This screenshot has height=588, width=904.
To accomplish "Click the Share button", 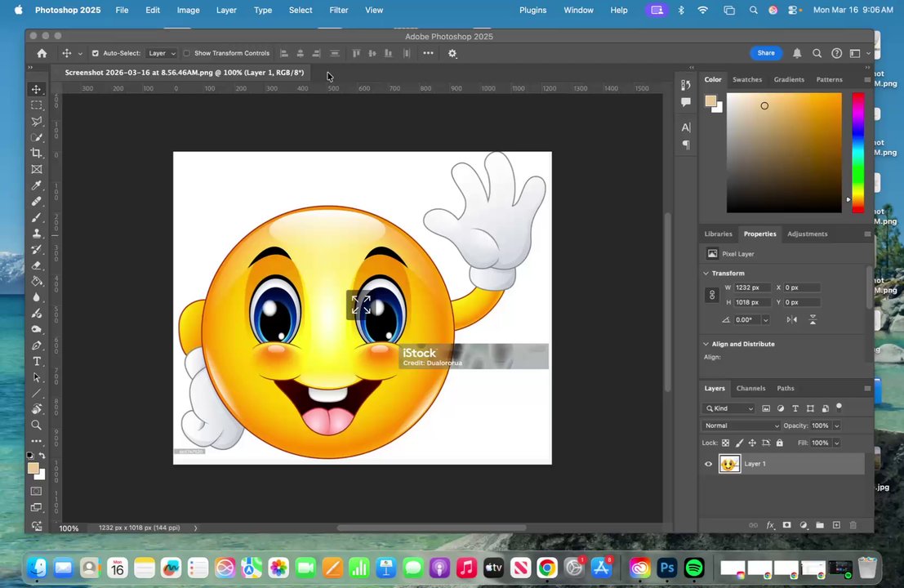I will (x=765, y=53).
